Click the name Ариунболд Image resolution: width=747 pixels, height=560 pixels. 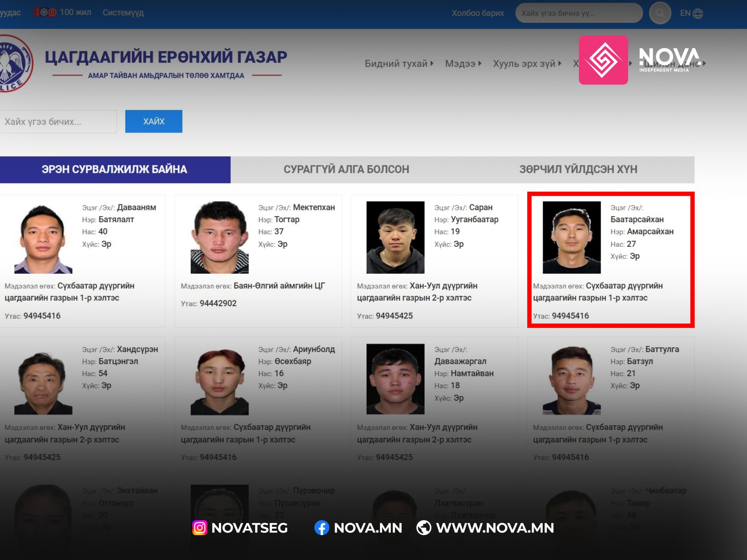pyautogui.click(x=314, y=349)
